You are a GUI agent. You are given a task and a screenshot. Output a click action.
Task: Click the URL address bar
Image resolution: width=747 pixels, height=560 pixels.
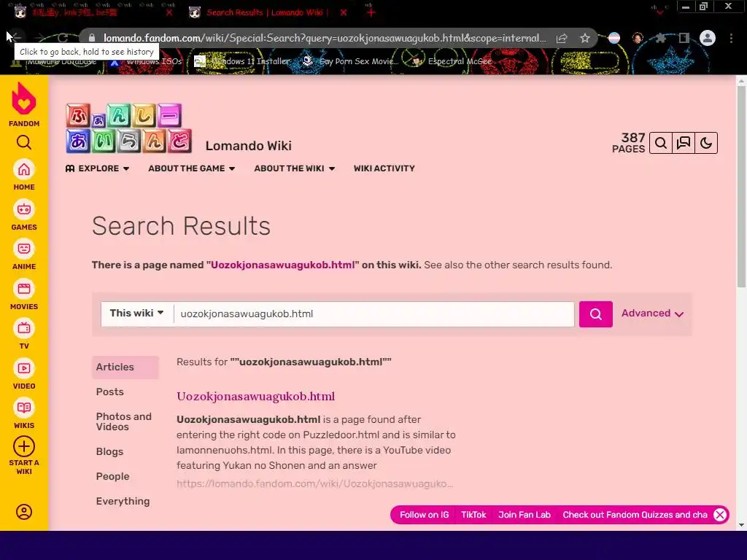[324, 38]
